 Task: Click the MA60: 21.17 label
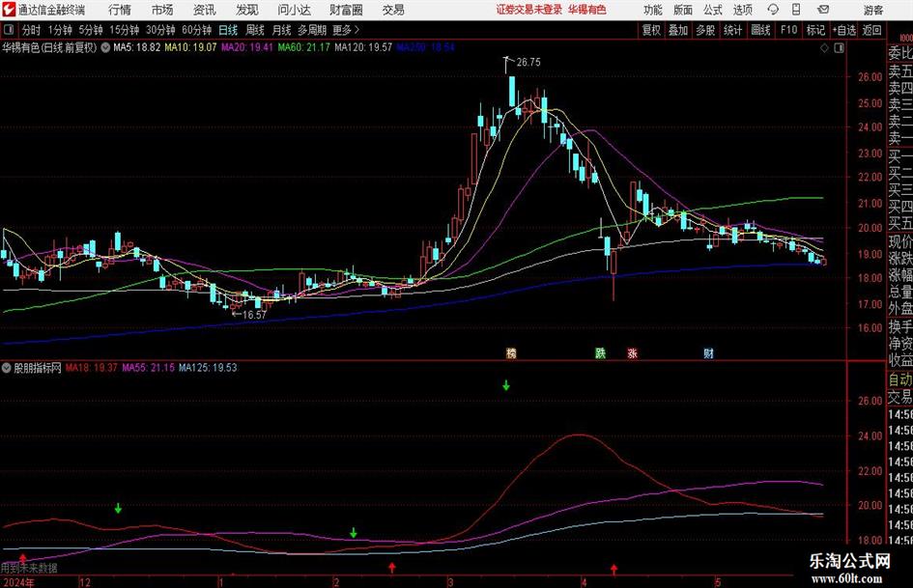(304, 47)
